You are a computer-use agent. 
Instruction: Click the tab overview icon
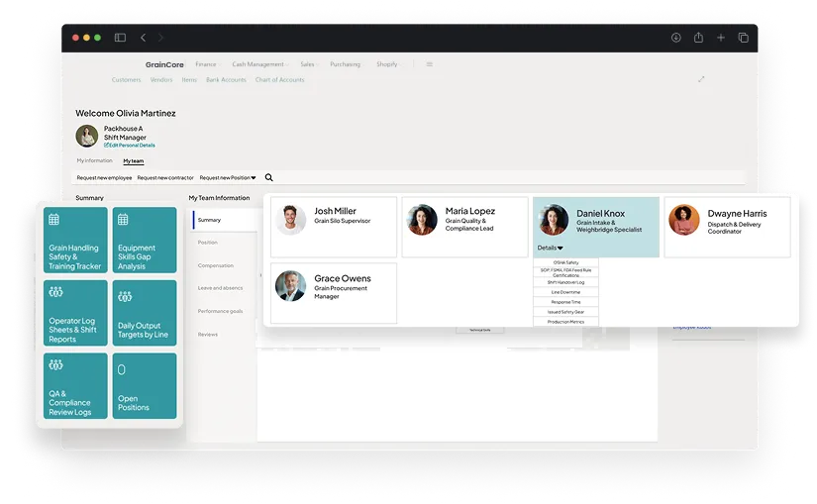[x=743, y=38]
